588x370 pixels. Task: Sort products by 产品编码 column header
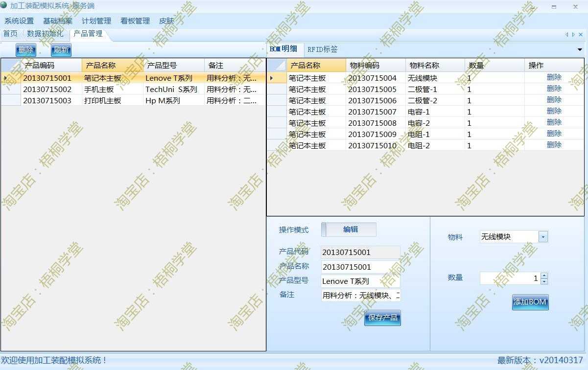[x=51, y=65]
